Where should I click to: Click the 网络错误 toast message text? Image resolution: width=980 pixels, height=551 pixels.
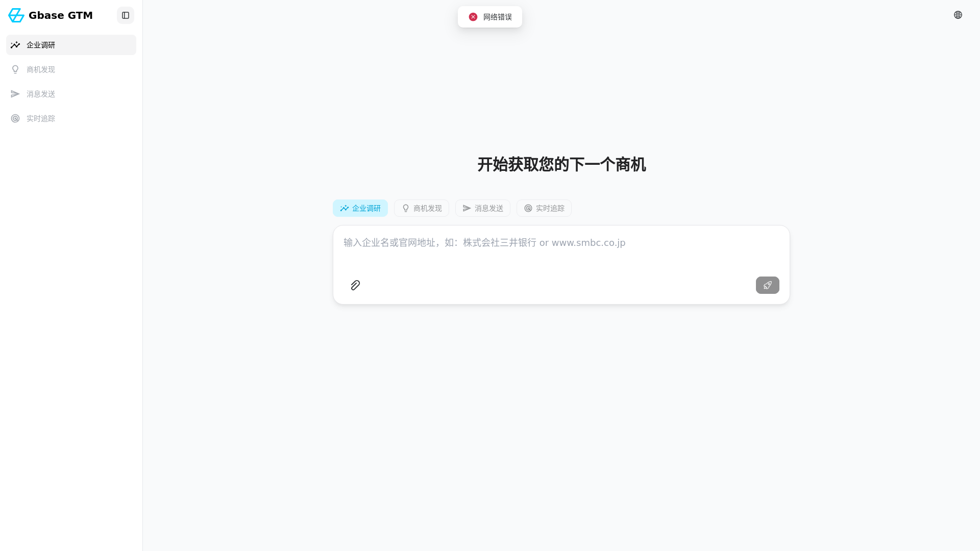498,17
